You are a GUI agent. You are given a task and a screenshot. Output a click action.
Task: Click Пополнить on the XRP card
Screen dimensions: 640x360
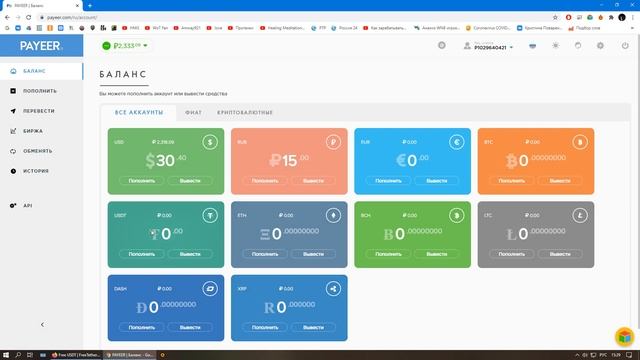point(265,327)
